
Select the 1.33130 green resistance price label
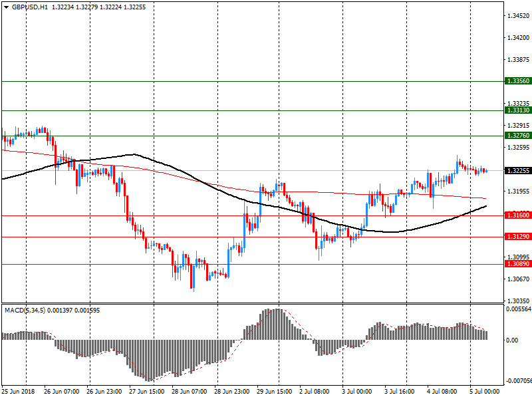[x=518, y=110]
